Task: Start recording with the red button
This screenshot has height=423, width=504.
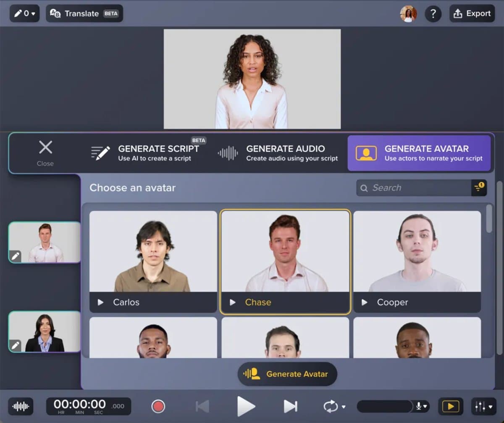Action: point(158,406)
